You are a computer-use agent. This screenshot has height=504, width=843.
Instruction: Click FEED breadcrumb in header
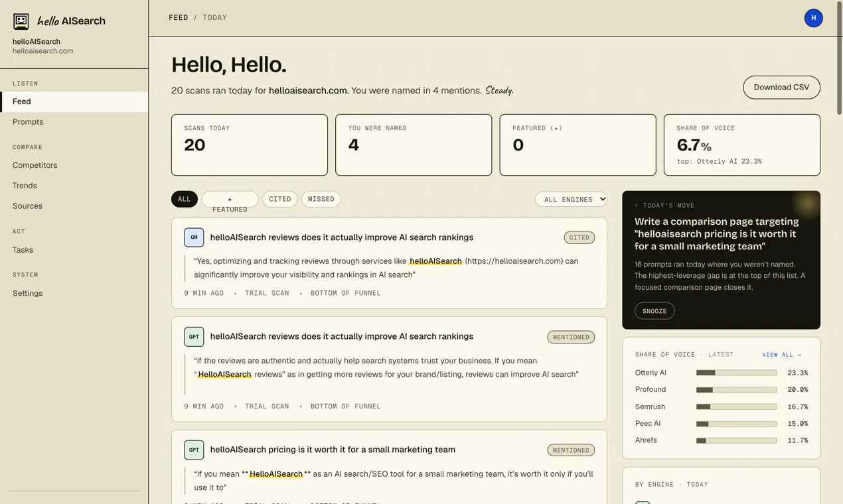click(179, 18)
